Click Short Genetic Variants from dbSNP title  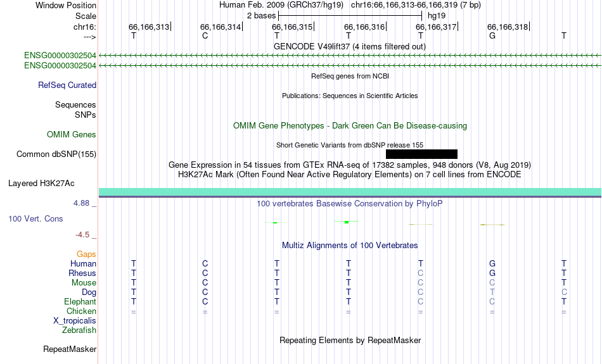(350, 145)
